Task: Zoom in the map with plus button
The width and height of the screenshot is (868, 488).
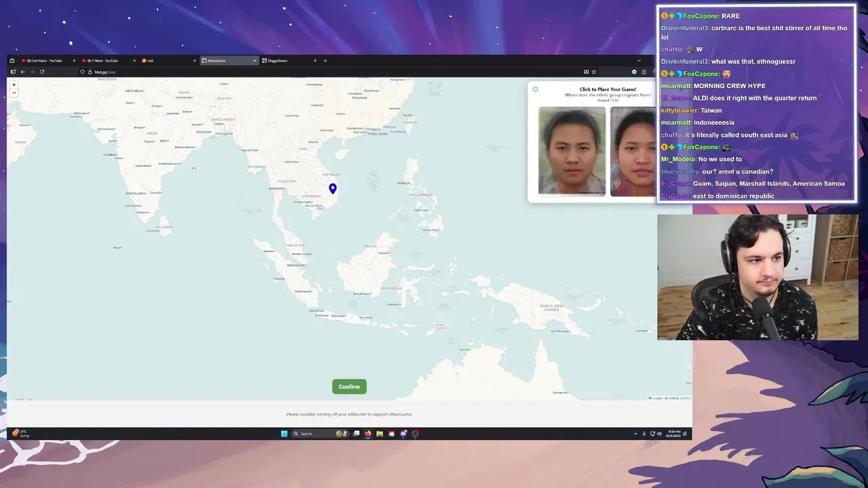Action: click(14, 85)
